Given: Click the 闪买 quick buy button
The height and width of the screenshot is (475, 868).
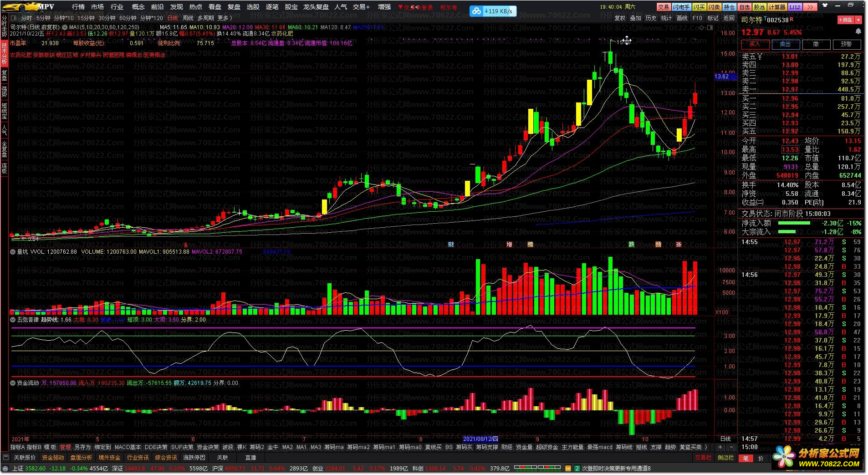Looking at the screenshot, I should [x=699, y=7].
